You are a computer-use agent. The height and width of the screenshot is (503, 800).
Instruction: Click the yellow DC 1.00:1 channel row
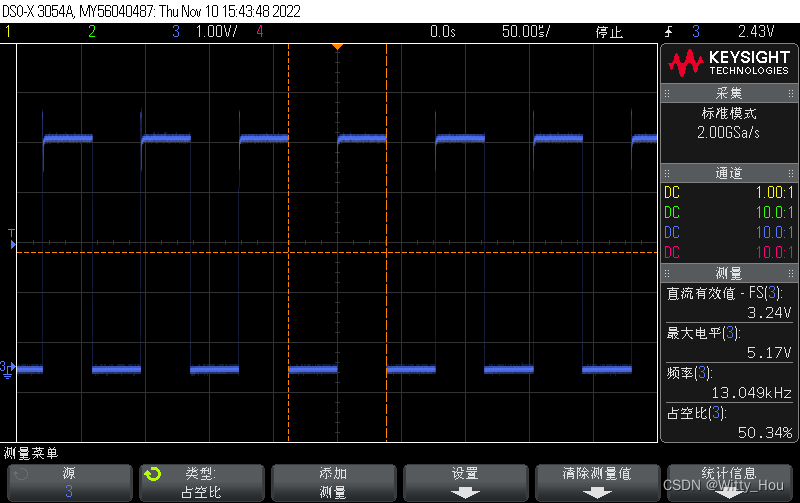pyautogui.click(x=729, y=193)
